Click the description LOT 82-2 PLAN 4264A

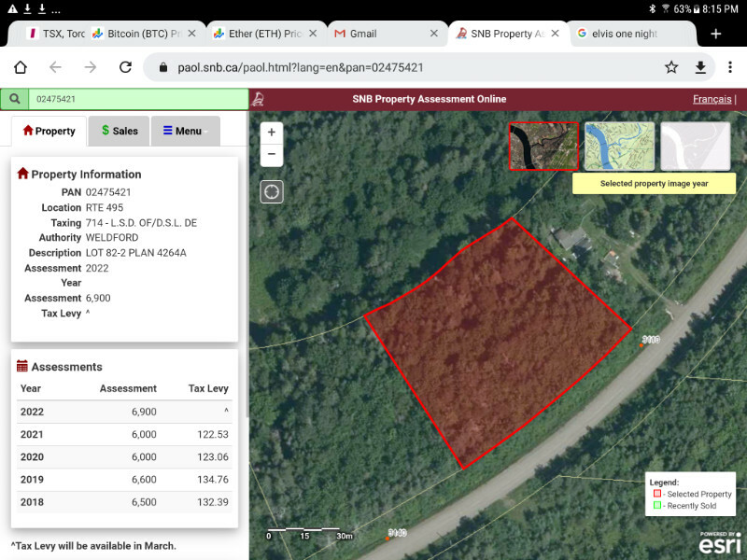(x=135, y=253)
